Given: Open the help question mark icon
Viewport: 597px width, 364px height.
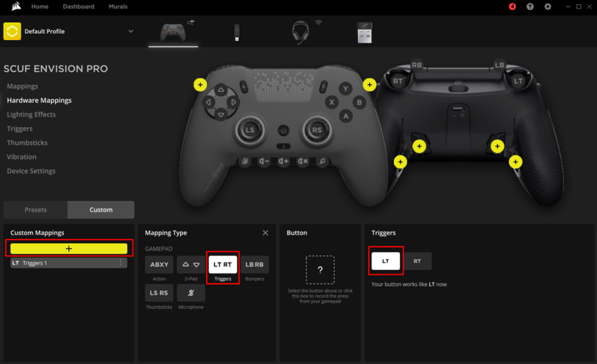Looking at the screenshot, I should coord(529,6).
